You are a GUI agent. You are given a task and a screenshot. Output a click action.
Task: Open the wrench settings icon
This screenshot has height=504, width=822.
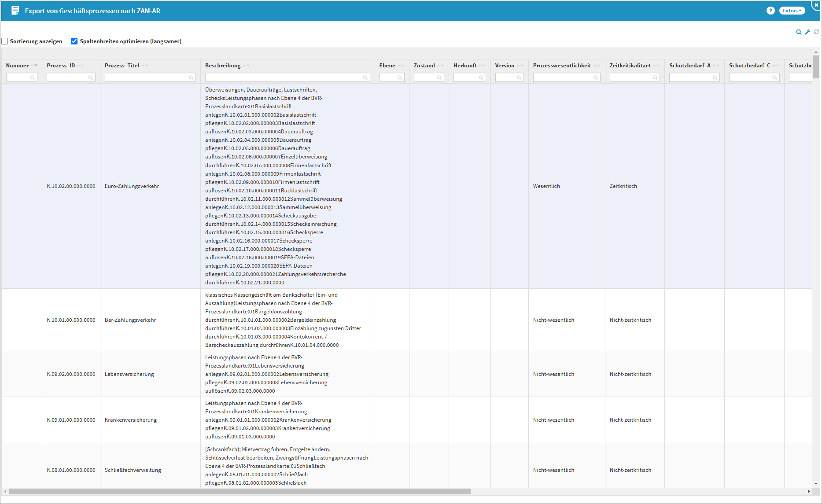(807, 32)
